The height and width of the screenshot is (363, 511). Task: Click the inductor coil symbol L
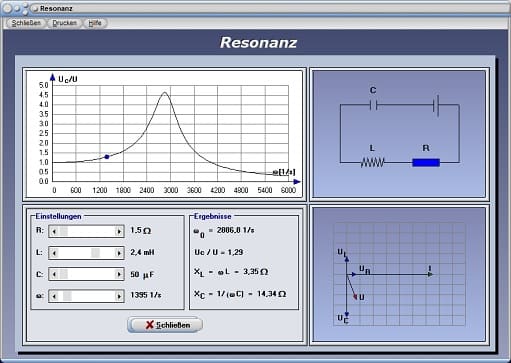(373, 162)
